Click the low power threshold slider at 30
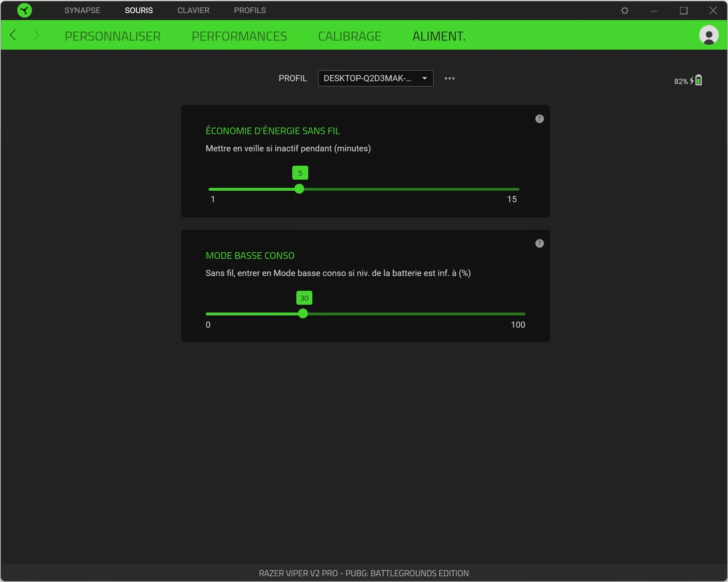Screen dimensions: 728x582 tap(304, 314)
